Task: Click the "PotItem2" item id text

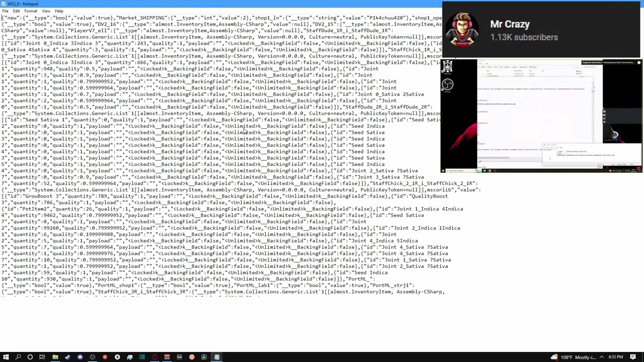Action: [34, 209]
